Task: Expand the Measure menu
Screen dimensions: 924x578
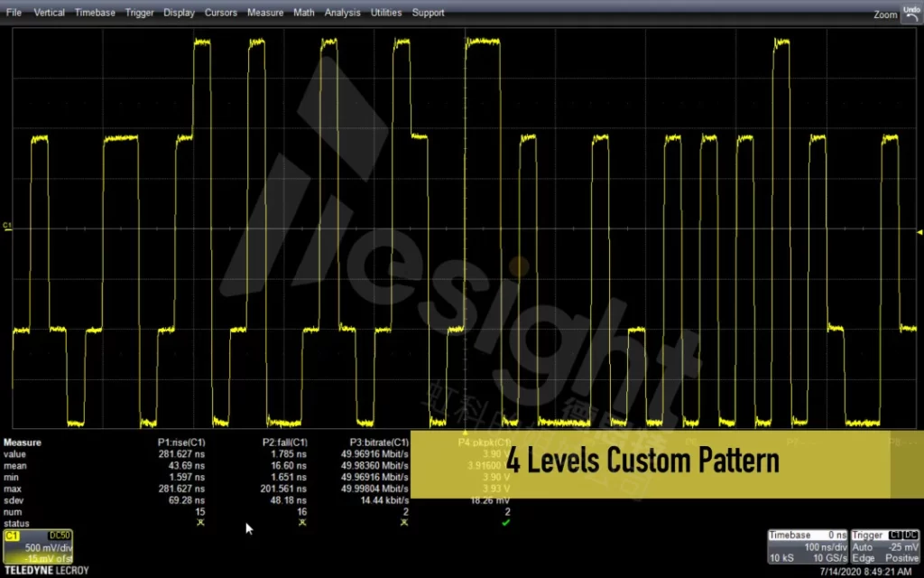Action: pos(265,13)
